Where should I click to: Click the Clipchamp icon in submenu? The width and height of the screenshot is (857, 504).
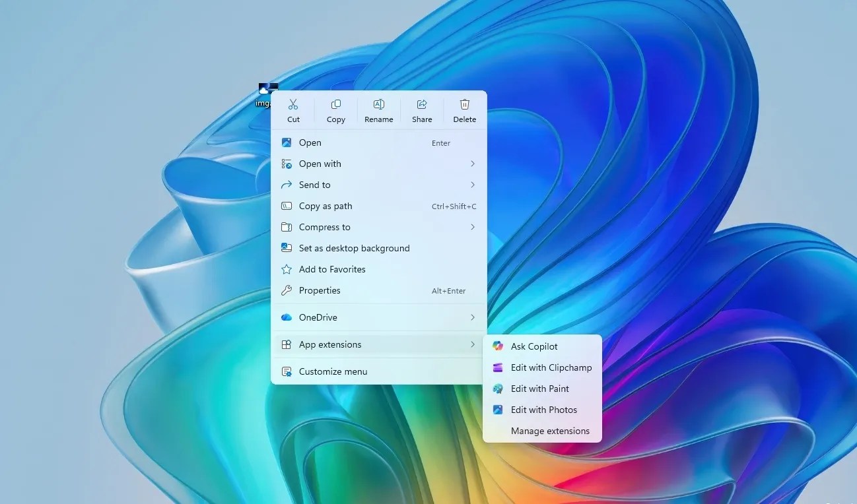click(498, 367)
